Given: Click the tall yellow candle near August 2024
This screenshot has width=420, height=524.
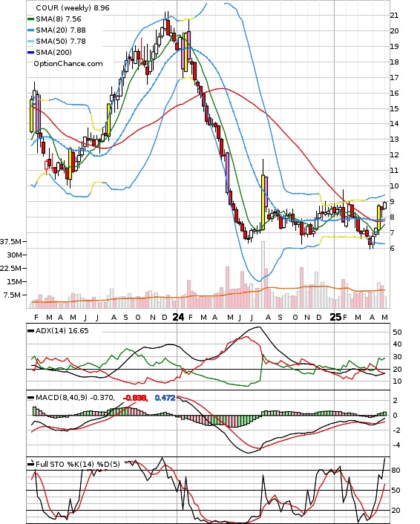Looking at the screenshot, I should (263, 203).
